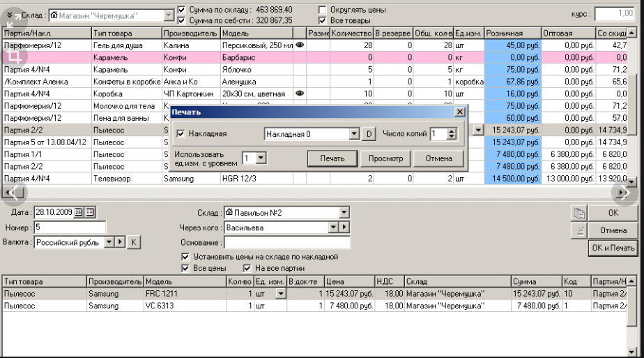
Task: Select the 'Аленушка' model cell
Action: pos(256,82)
